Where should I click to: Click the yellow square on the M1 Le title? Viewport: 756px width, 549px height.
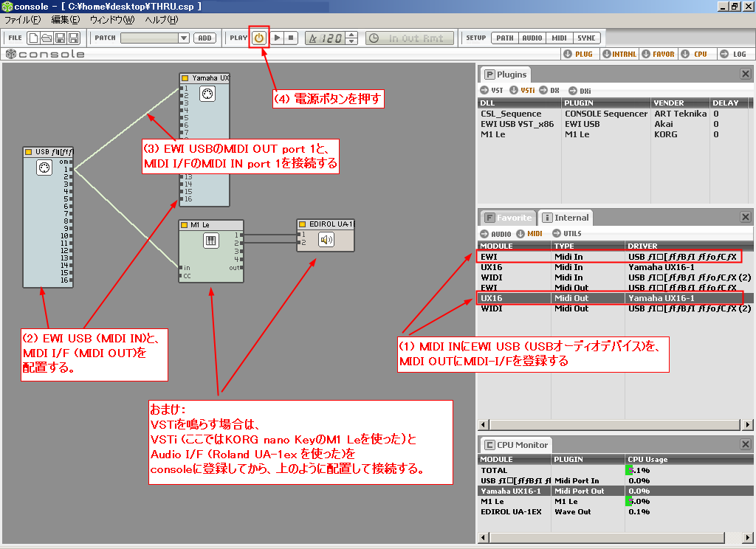click(x=184, y=225)
